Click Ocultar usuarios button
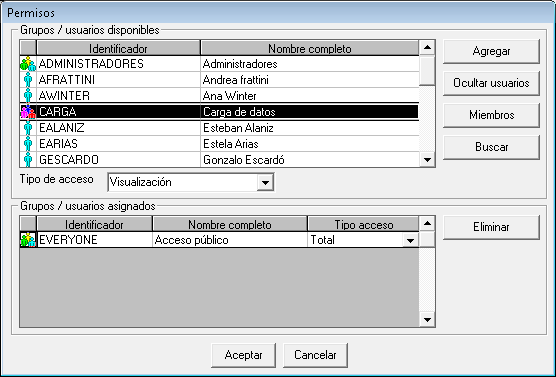The width and height of the screenshot is (556, 377). (491, 83)
